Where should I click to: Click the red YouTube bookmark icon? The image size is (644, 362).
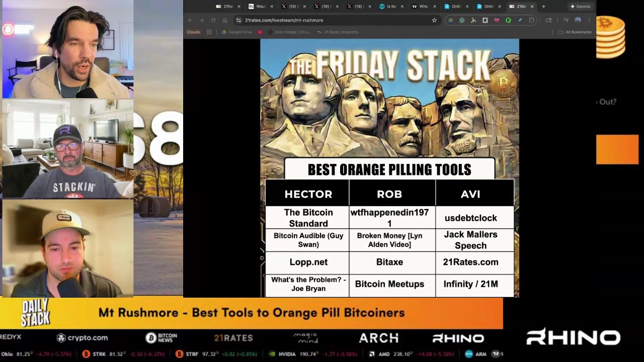pos(260,32)
